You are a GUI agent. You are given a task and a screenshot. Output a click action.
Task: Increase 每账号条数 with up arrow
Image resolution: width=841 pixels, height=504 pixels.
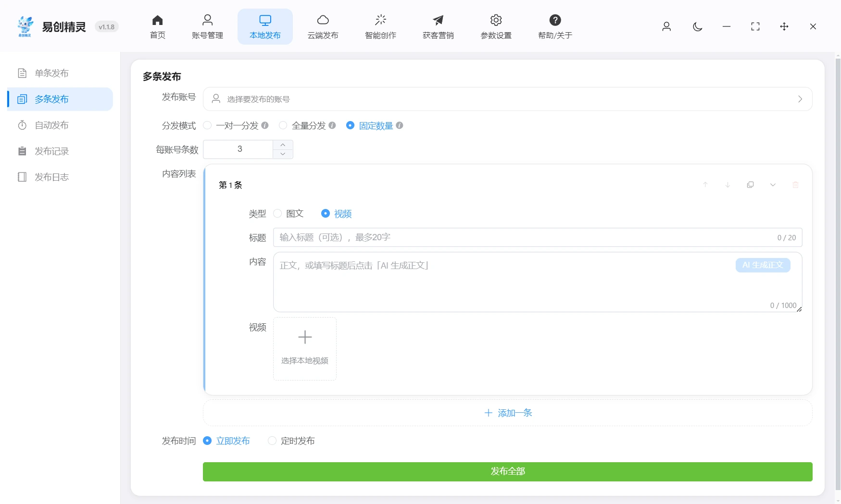click(283, 145)
